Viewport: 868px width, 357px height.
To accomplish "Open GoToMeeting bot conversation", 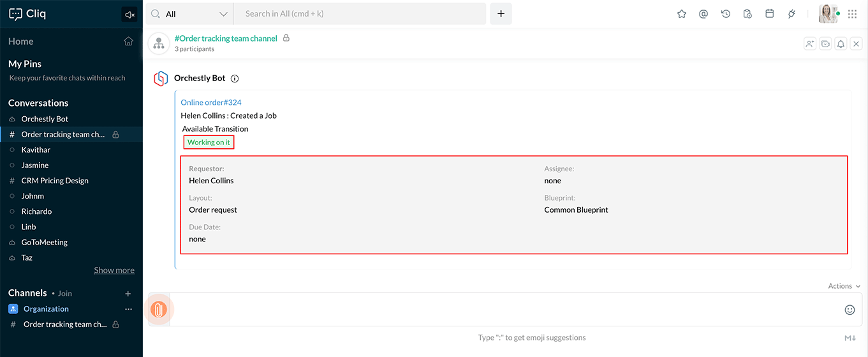I will point(44,243).
